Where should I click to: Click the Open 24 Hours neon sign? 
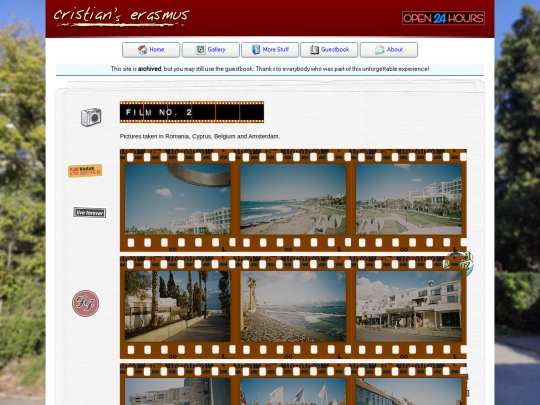click(443, 18)
